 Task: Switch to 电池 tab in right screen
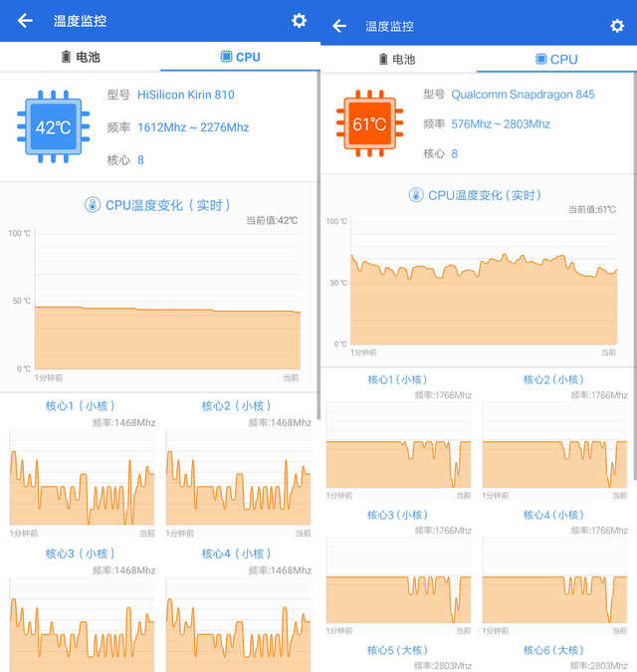397,59
